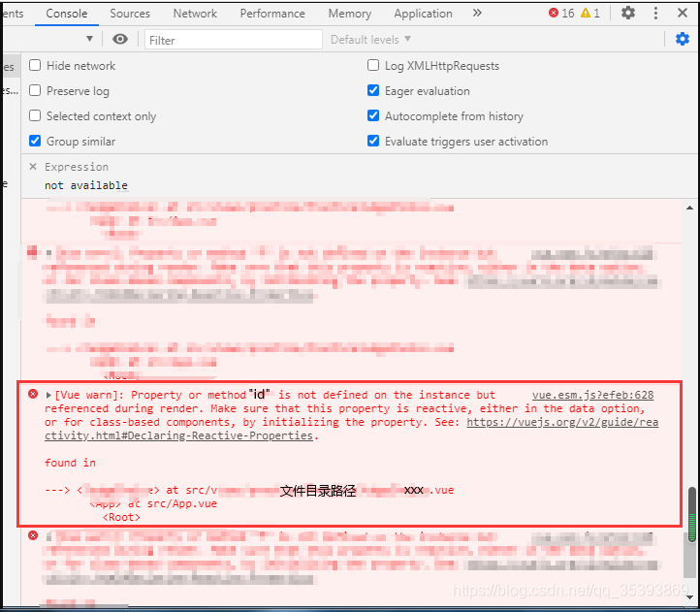This screenshot has width=700, height=612.
Task: Focus the Filter input field
Action: [x=233, y=40]
